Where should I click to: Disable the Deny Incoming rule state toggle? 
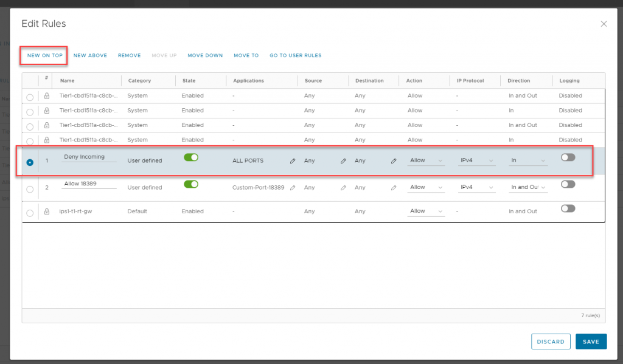tap(191, 157)
